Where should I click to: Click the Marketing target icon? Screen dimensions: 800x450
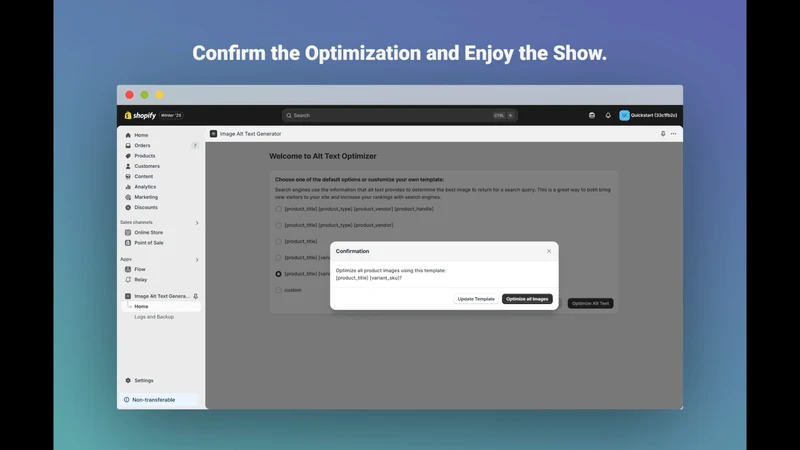pos(128,197)
